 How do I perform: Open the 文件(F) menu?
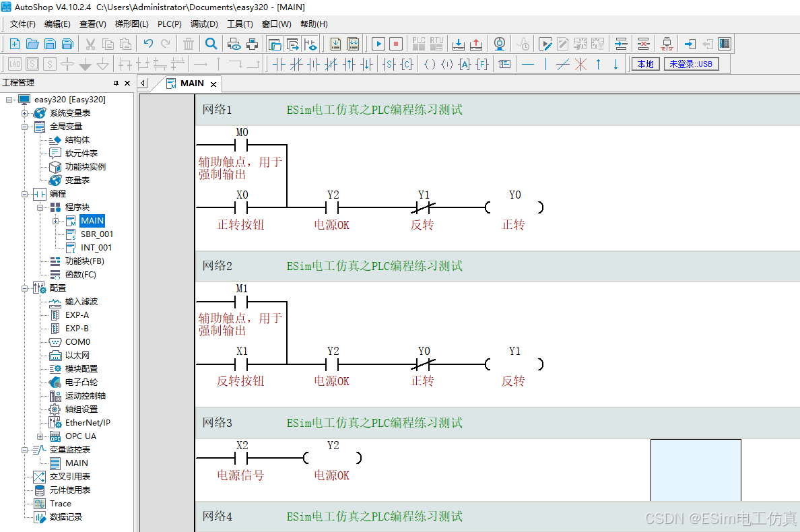point(22,24)
